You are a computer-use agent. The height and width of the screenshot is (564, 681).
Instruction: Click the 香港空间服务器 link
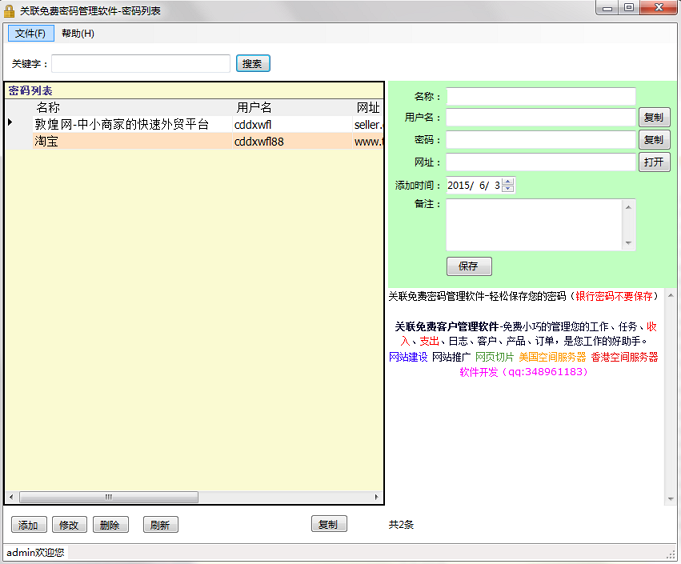[x=624, y=357]
